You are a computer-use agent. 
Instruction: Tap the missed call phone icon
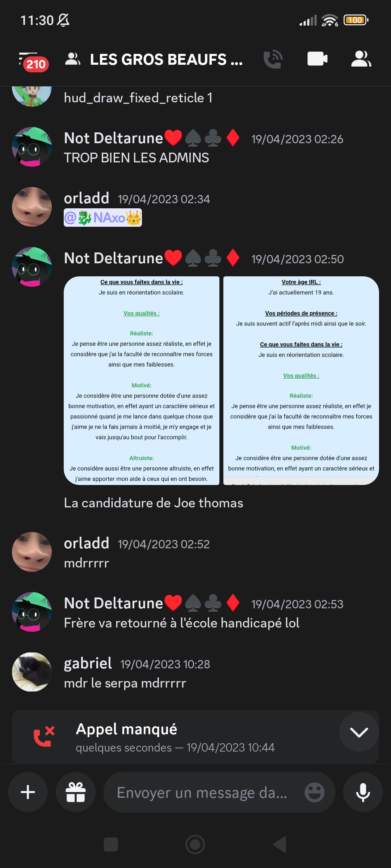tap(44, 737)
